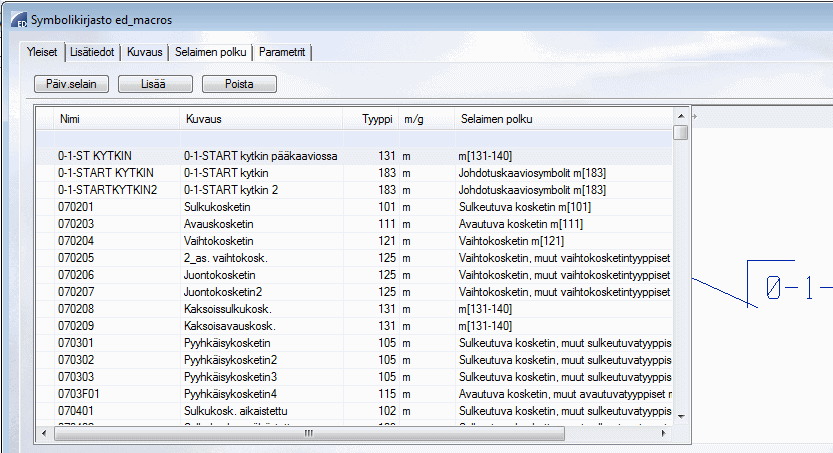Sort list by Nimi column header

coord(70,119)
